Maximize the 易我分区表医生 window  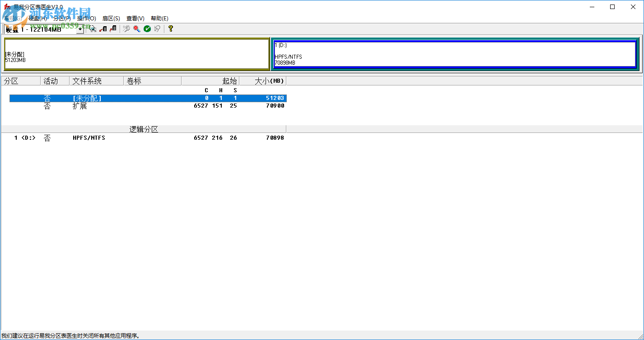pyautogui.click(x=612, y=7)
